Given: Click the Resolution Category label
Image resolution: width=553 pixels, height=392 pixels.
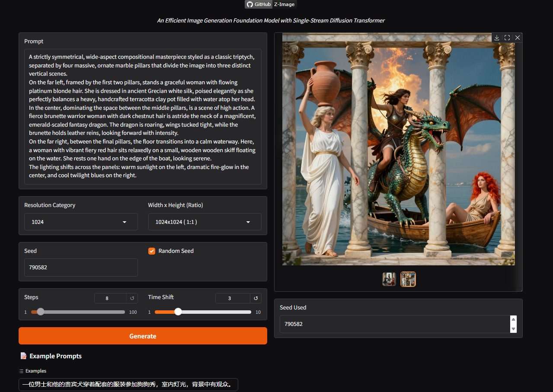Looking at the screenshot, I should click(x=50, y=205).
